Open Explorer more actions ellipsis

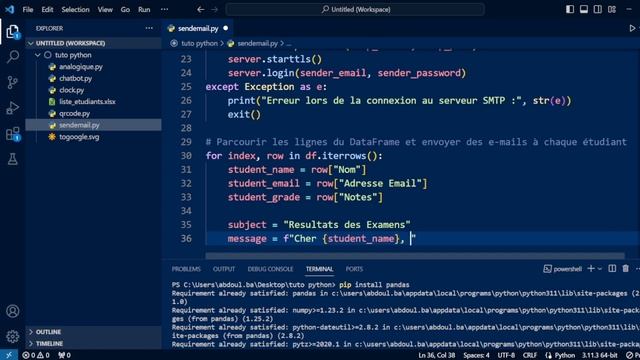(149, 28)
